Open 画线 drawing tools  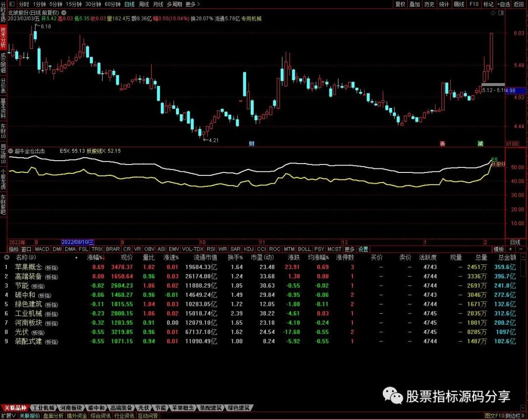[459, 4]
